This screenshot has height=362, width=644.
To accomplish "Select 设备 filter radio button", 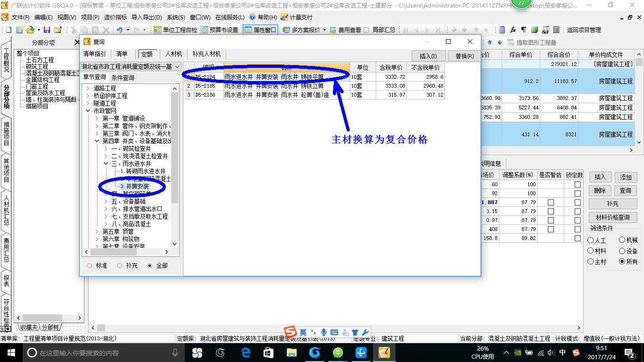I will point(622,251).
